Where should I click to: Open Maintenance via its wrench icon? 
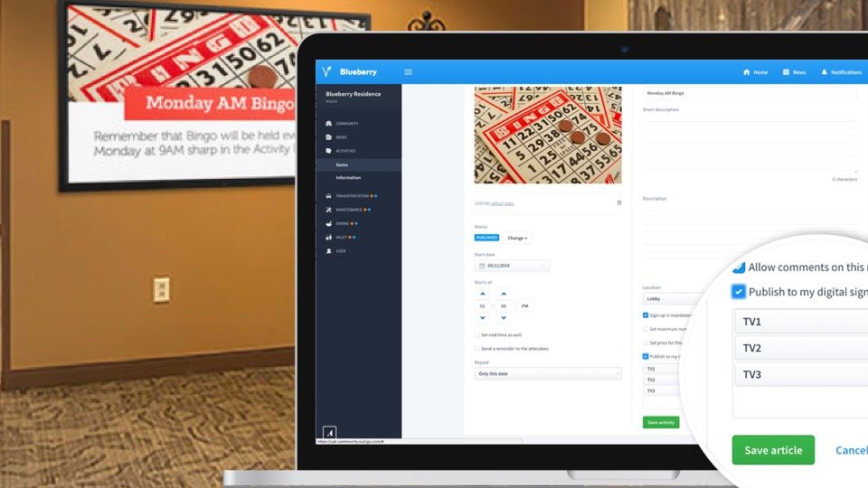[x=329, y=210]
